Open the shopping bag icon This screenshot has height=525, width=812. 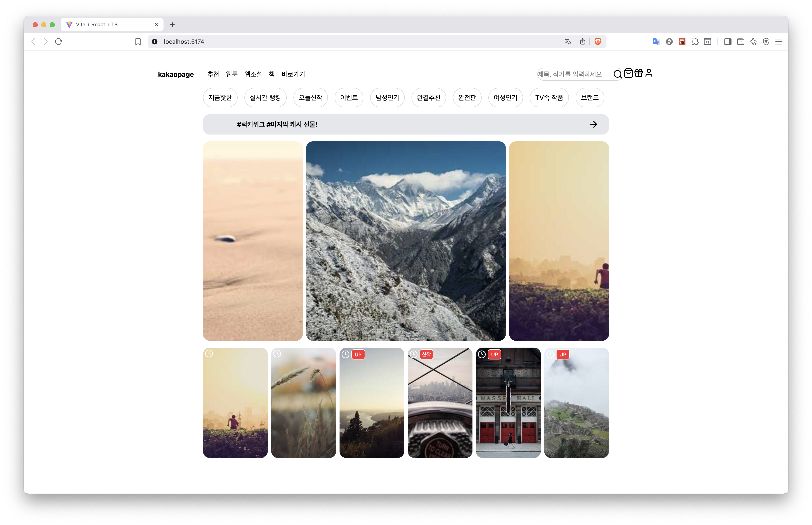[628, 73]
